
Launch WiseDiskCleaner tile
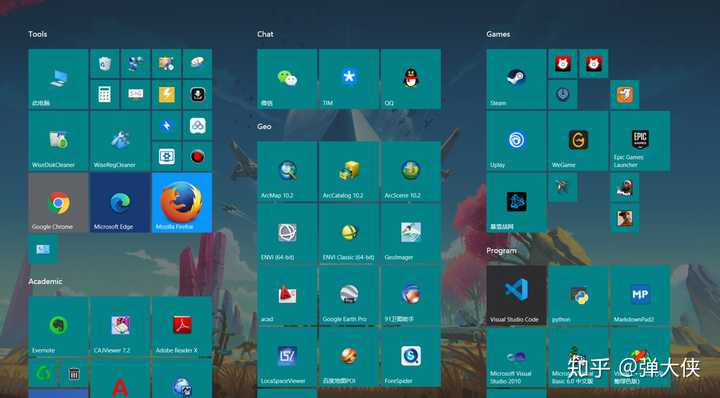click(58, 141)
